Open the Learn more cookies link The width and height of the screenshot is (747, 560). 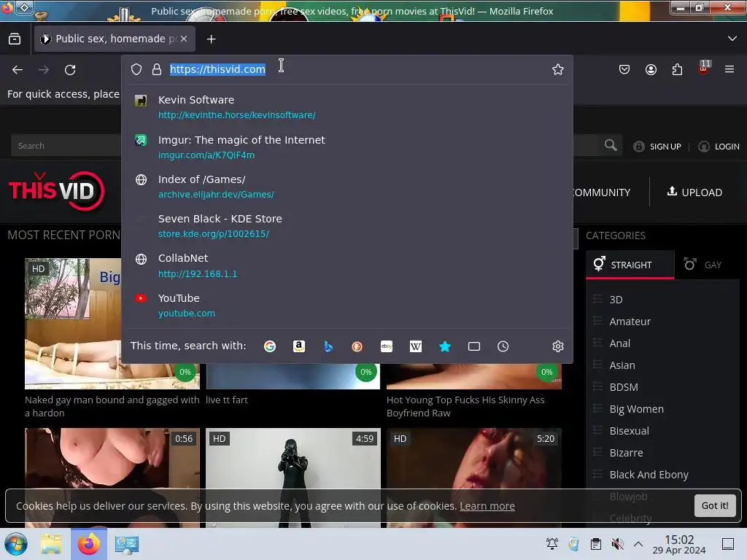(487, 506)
